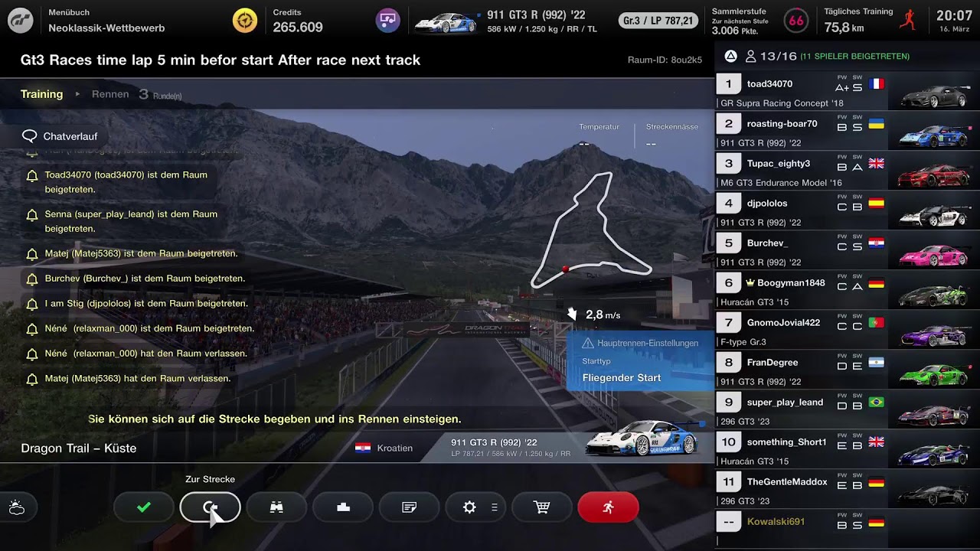The width and height of the screenshot is (980, 551).
Task: Click the Menübuch Neoklassik-Wettbewerb entry
Action: pyautogui.click(x=106, y=21)
